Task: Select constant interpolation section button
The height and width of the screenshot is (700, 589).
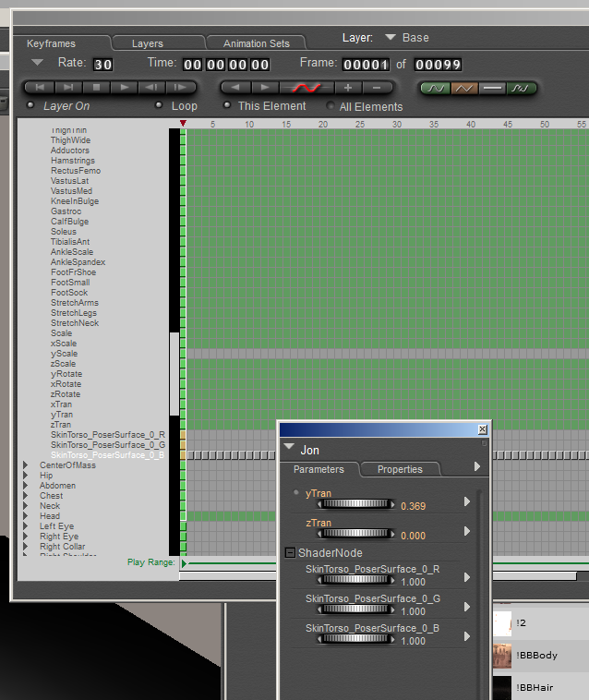Action: (493, 89)
